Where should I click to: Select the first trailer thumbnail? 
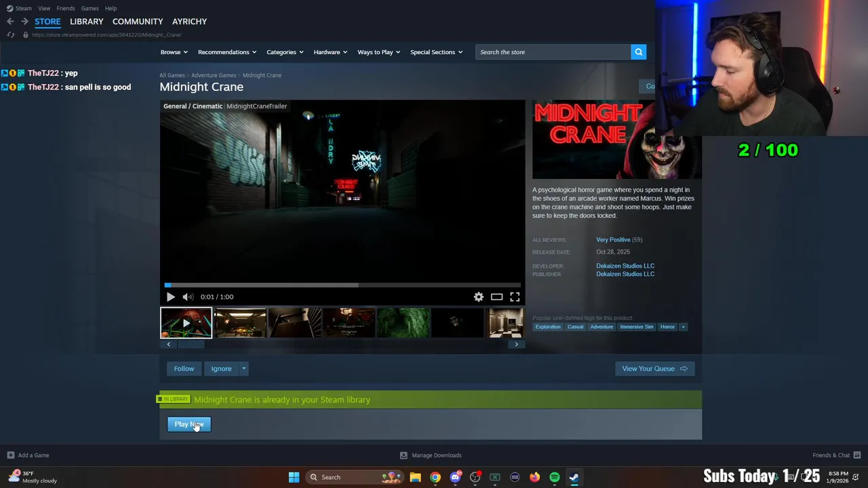pyautogui.click(x=186, y=323)
